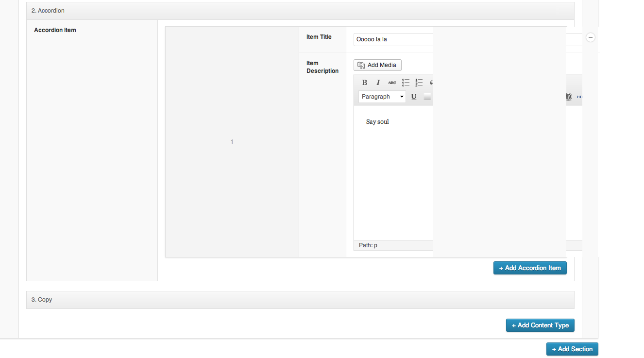Apply italic formatting in the editor

[x=378, y=83]
